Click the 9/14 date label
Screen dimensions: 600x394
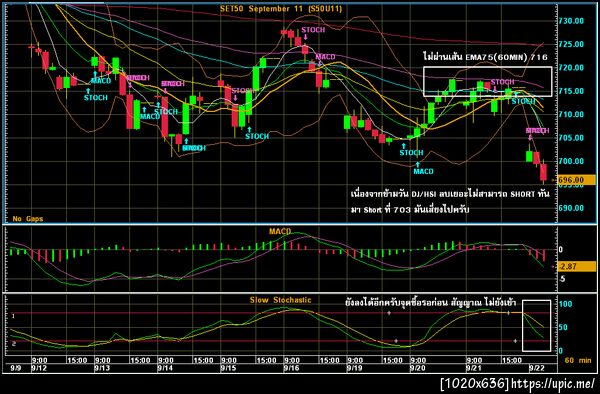pyautogui.click(x=165, y=368)
